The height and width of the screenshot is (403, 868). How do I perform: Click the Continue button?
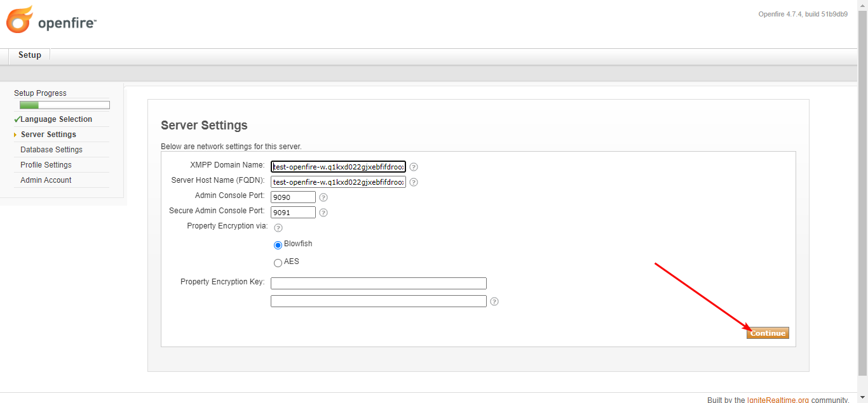[x=768, y=333]
